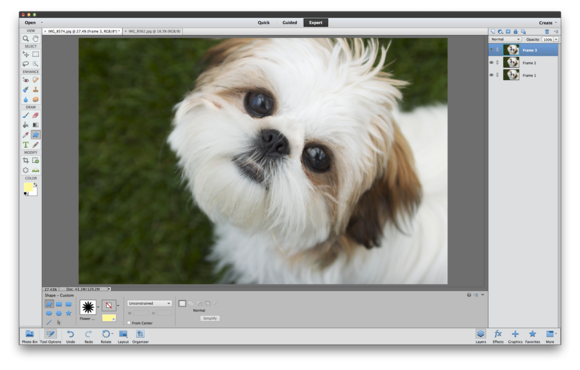The width and height of the screenshot is (580, 370).
Task: Lock all pixels of the layer
Action: tap(516, 32)
